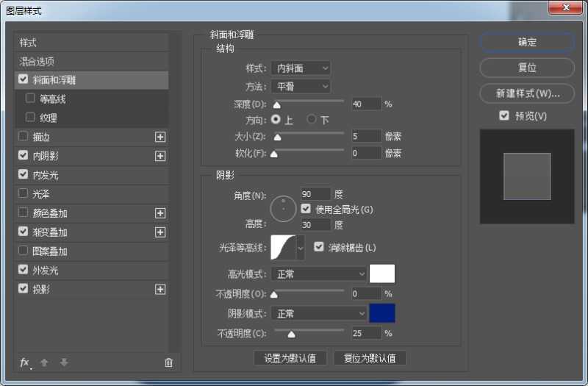Select 混合选项 in the styles list
This screenshot has width=588, height=386.
pyautogui.click(x=37, y=62)
